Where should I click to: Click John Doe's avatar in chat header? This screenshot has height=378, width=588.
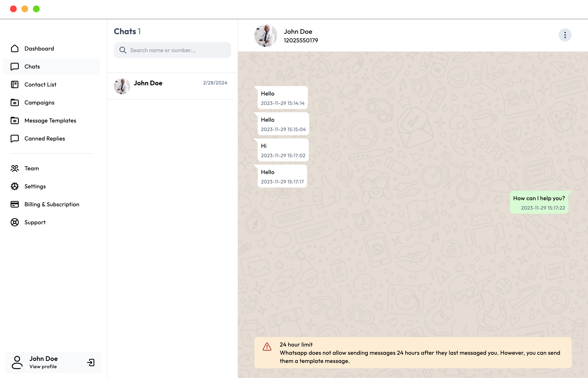click(266, 36)
